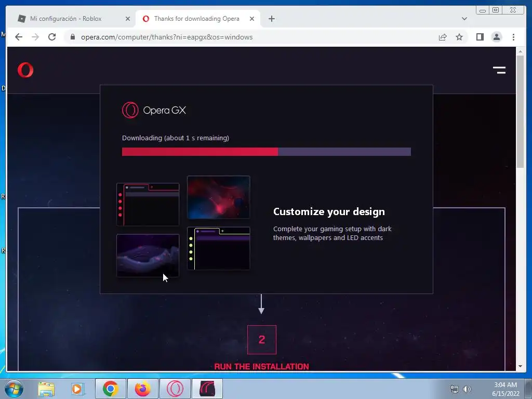Click the RUN THE INSTALLATION text
The height and width of the screenshot is (399, 532).
click(262, 366)
